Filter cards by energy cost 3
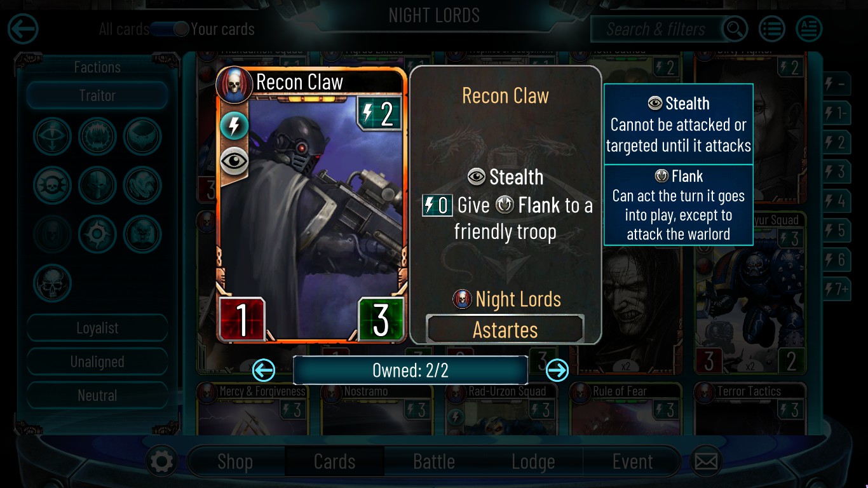 pyautogui.click(x=836, y=172)
